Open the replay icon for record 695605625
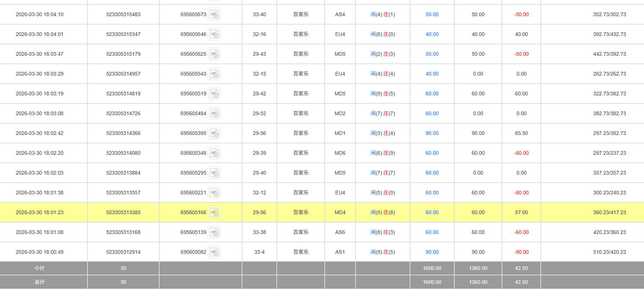The image size is (644, 293). coord(214,54)
